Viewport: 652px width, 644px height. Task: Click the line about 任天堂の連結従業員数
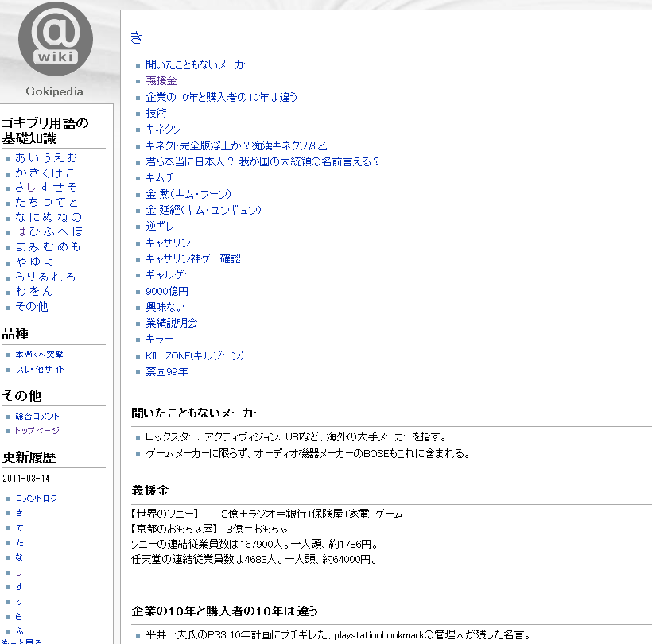coord(254,559)
